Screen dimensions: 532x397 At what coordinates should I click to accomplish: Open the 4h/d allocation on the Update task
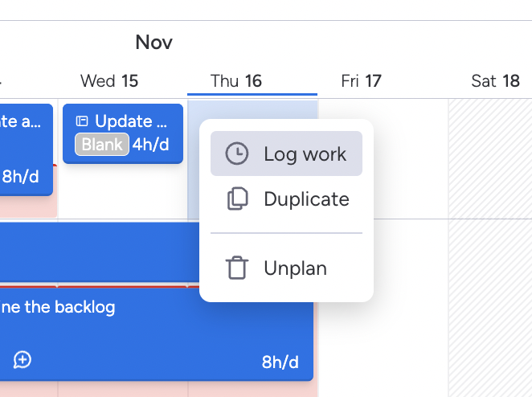point(150,145)
